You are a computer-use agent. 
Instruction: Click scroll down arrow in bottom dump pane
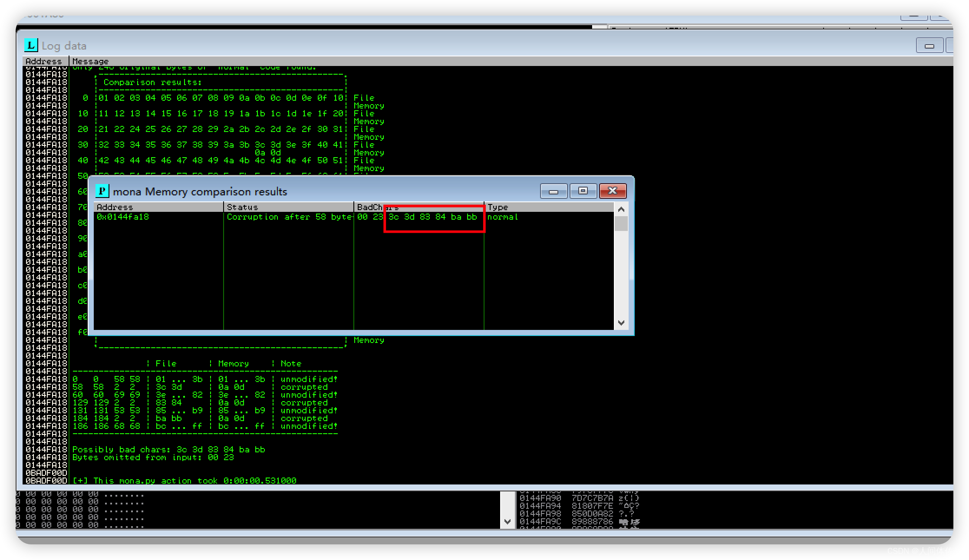[x=507, y=521]
